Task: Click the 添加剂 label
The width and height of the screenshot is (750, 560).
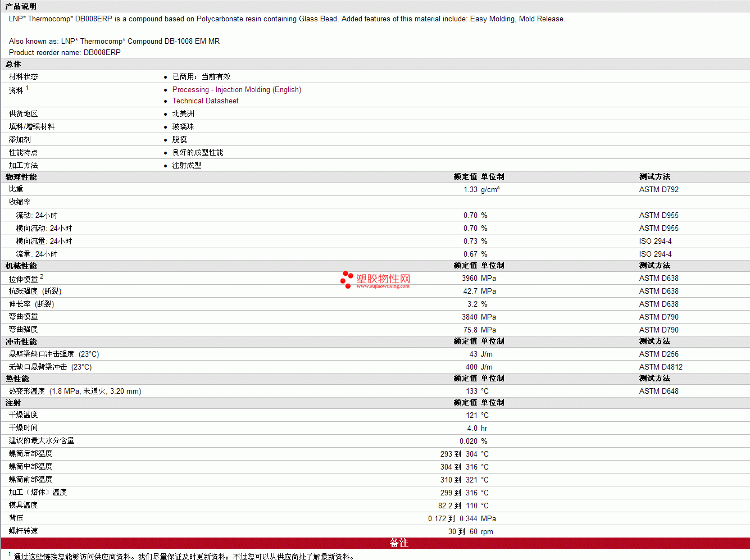Action: pos(20,140)
